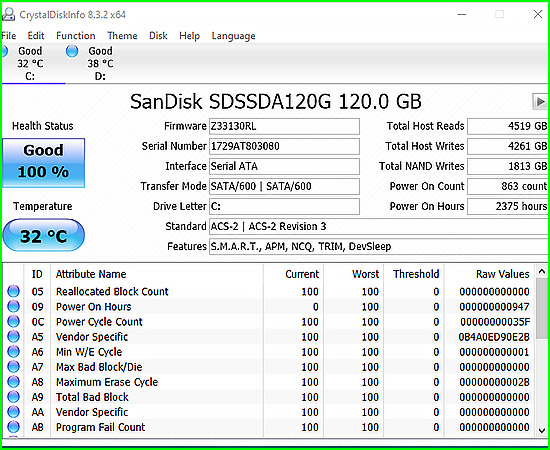This screenshot has height=450, width=550.
Task: Select the Total Bad Block attribute name
Action: pyautogui.click(x=92, y=397)
